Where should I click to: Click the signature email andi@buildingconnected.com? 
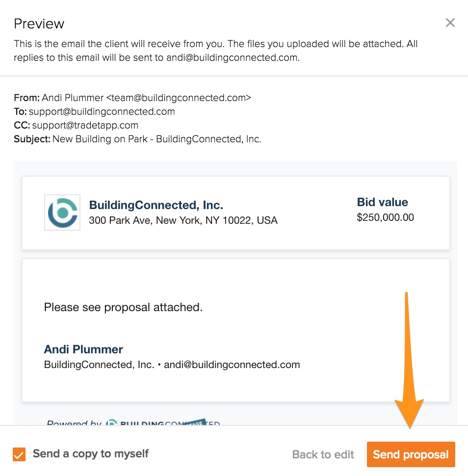tap(232, 365)
